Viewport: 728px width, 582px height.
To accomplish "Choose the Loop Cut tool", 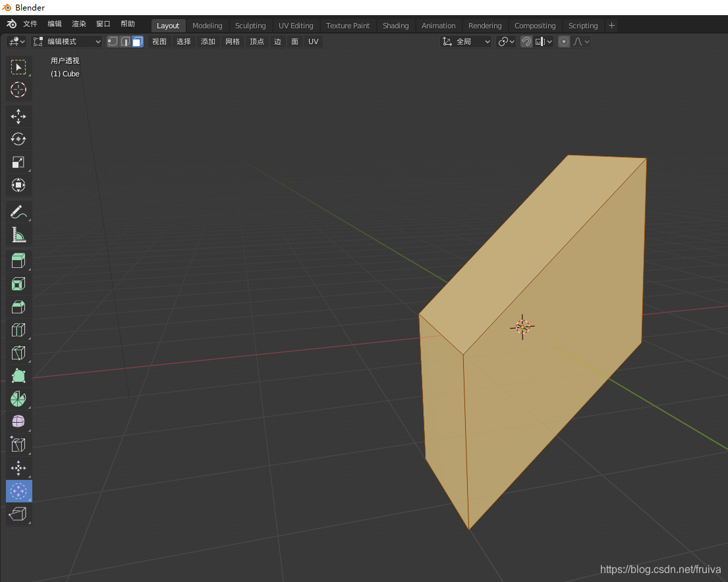I will point(18,330).
